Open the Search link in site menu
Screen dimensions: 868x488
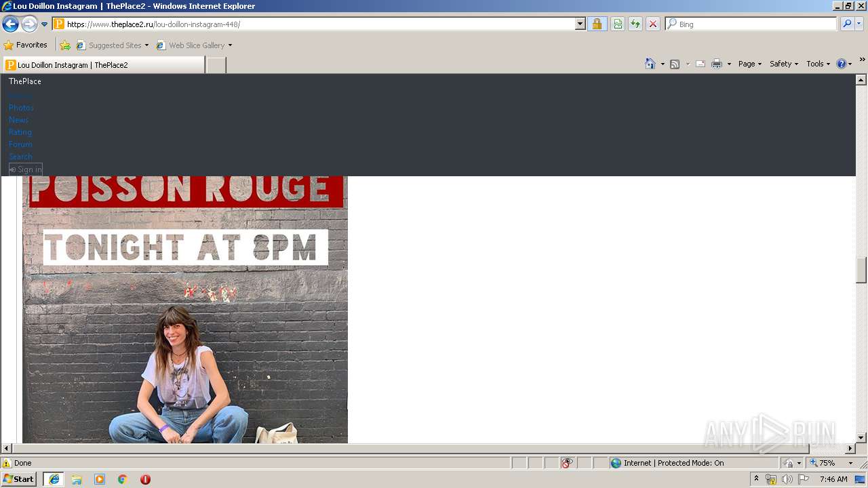pyautogui.click(x=20, y=157)
